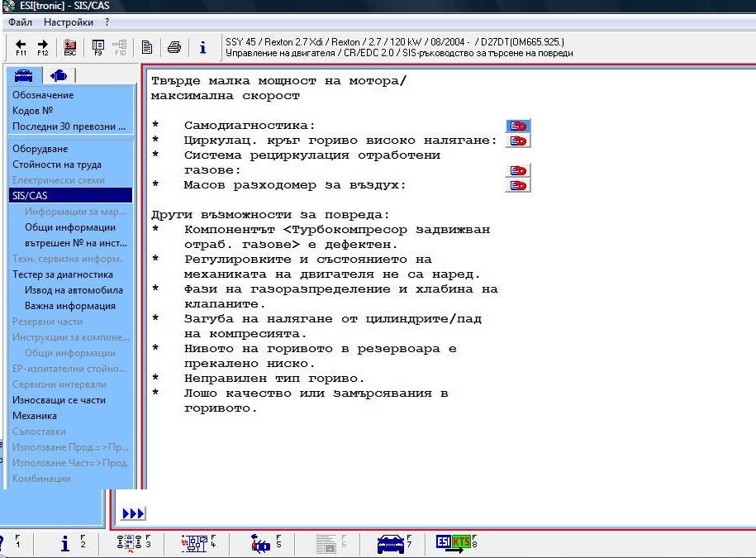This screenshot has height=558, width=756.
Task: Click the printer icon in toolbar
Action: tap(174, 47)
